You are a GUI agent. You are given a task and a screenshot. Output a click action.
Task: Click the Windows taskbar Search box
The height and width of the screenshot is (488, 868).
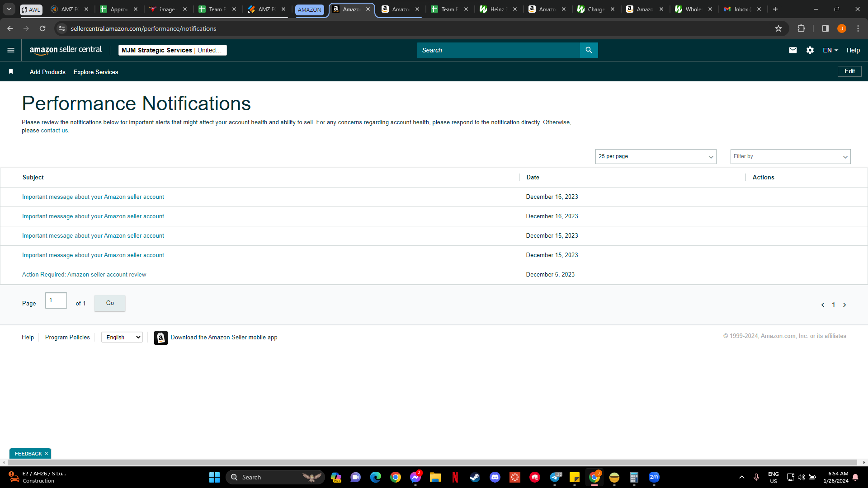pos(275,477)
